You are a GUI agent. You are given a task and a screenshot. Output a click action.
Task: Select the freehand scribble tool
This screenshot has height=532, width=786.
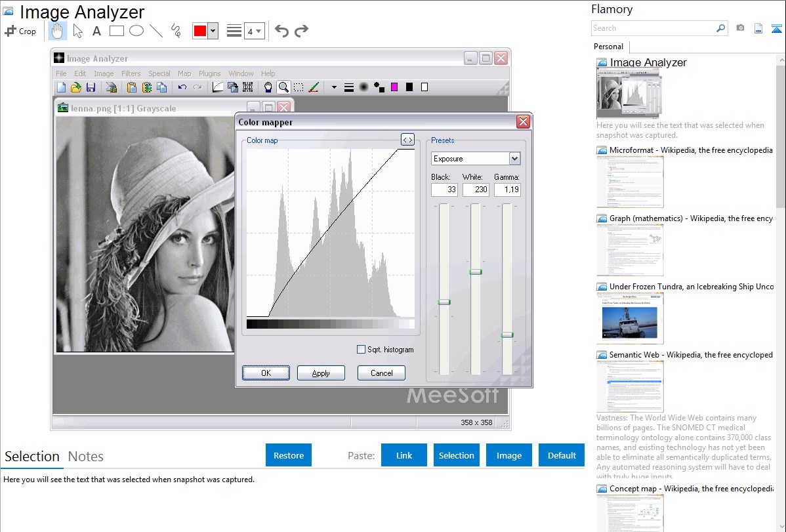[175, 31]
